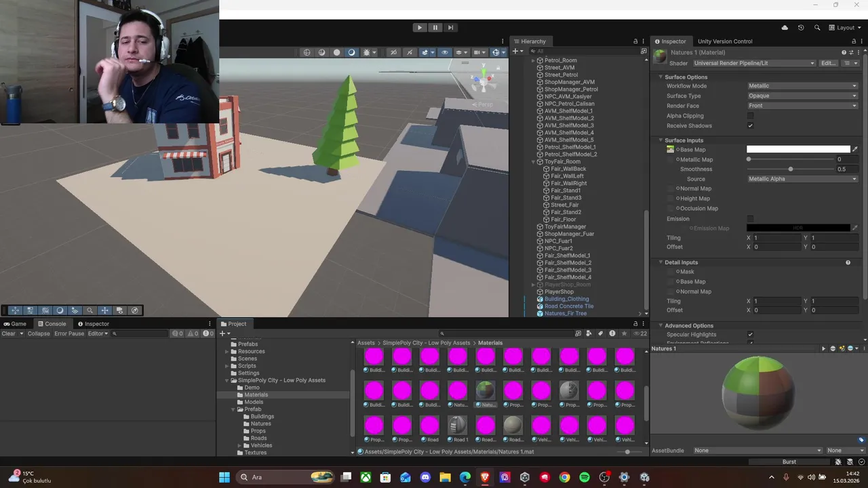Select Fair_Floor object in Hierarchy
This screenshot has height=488, width=868.
(564, 220)
